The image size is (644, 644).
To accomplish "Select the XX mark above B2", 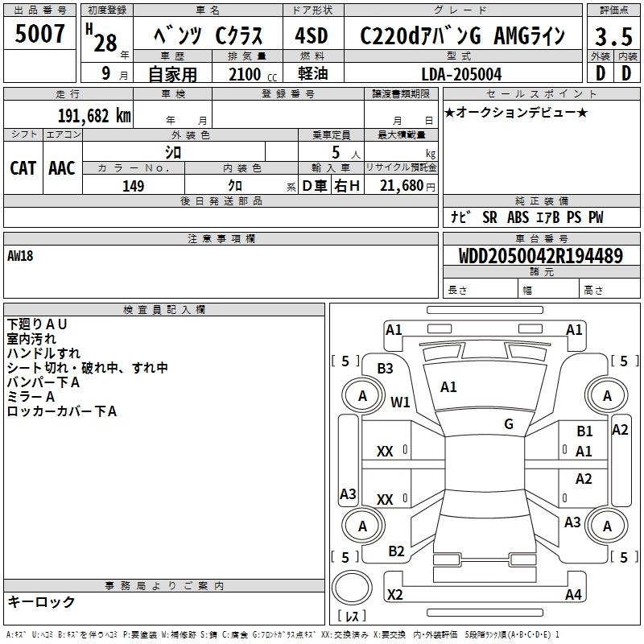I will pyautogui.click(x=385, y=500).
